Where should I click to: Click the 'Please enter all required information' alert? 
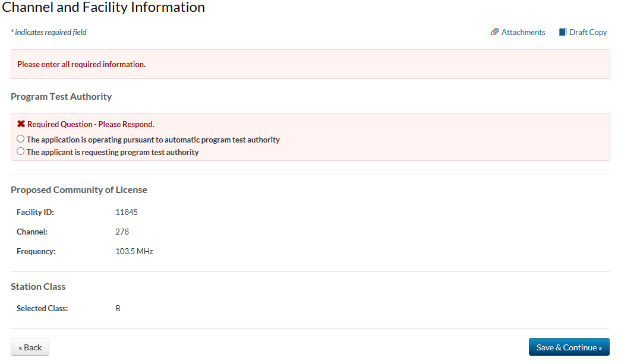[x=81, y=64]
